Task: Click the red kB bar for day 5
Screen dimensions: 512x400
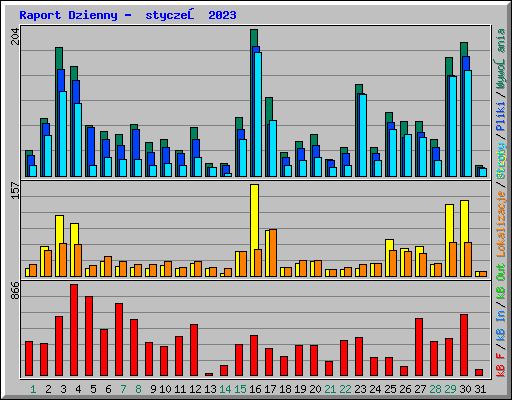Action: click(x=89, y=336)
